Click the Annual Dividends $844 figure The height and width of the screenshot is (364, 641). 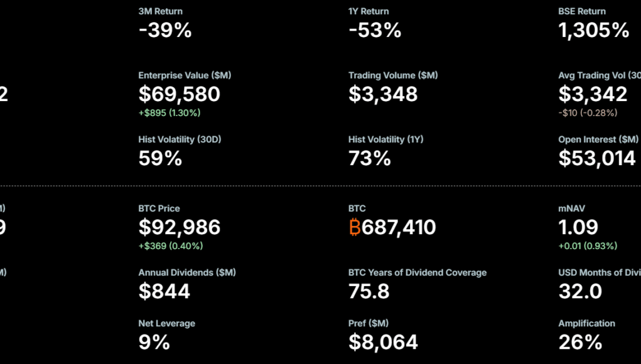click(164, 291)
